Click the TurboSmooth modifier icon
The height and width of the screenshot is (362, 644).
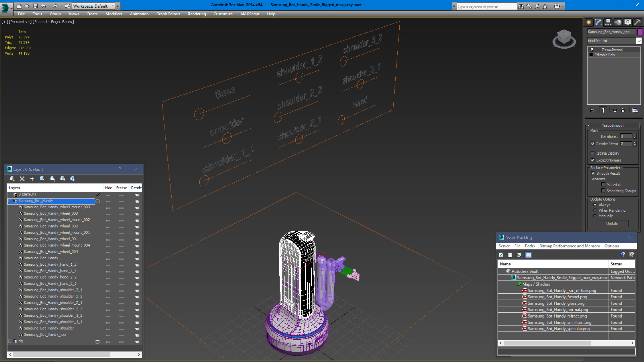tap(593, 49)
